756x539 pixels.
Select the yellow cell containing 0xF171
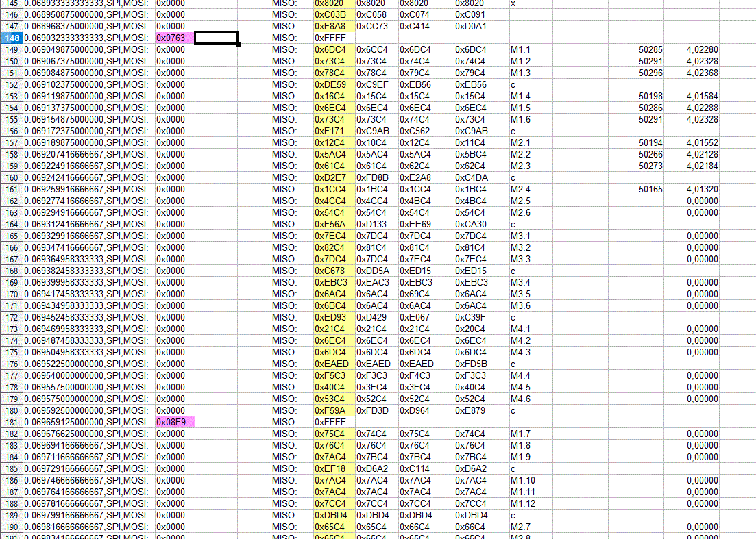coord(333,131)
